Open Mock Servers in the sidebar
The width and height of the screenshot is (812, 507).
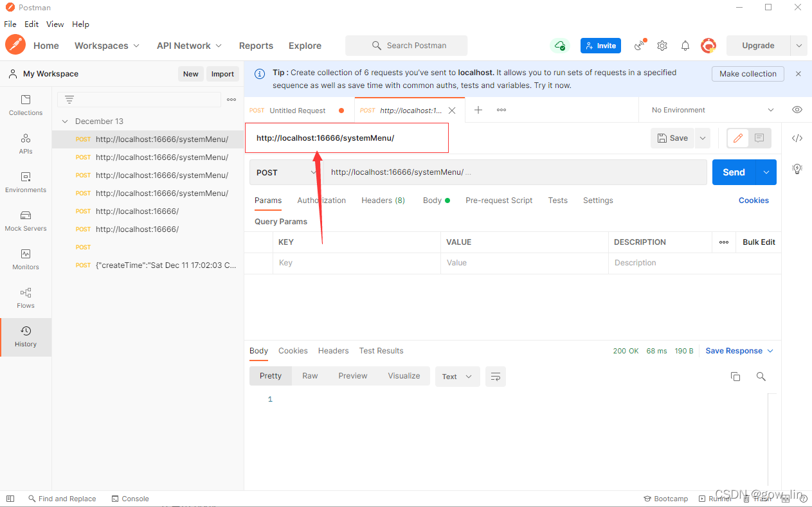(x=26, y=221)
